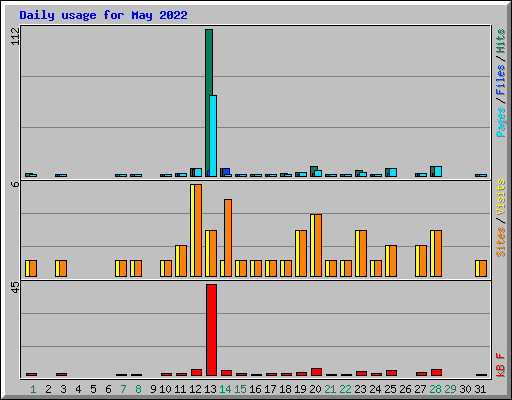Screen dimensions: 512x400
Task: Click the 'Daily usage for May 2022' title
Action: pyautogui.click(x=103, y=15)
